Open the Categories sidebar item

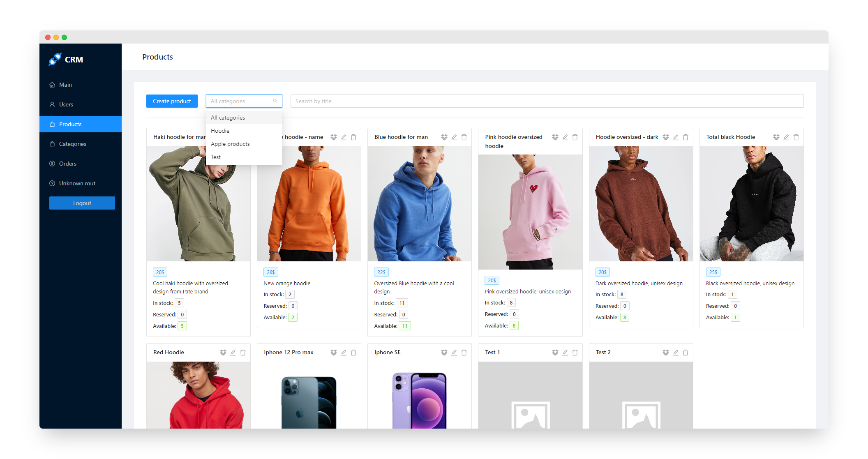point(73,144)
